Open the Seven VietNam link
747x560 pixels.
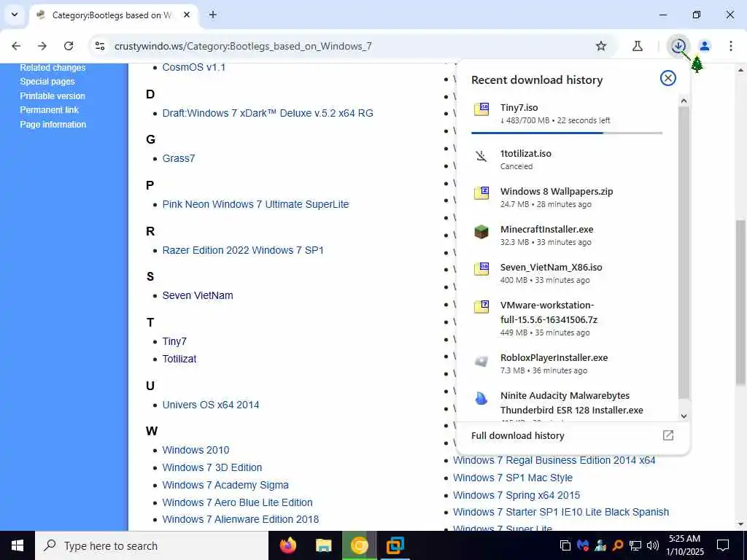tap(198, 295)
